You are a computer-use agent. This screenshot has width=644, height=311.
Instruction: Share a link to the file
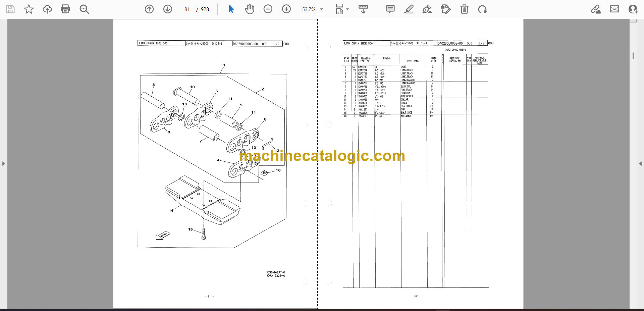tap(596, 9)
